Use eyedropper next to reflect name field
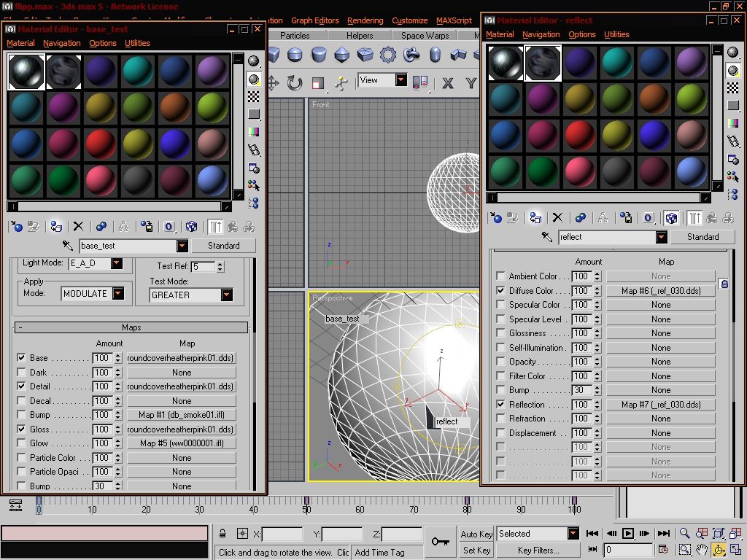The image size is (747, 560). click(547, 237)
